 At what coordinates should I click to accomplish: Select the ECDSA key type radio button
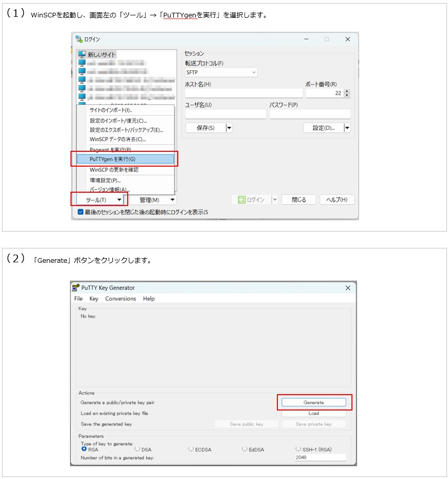pyautogui.click(x=191, y=449)
